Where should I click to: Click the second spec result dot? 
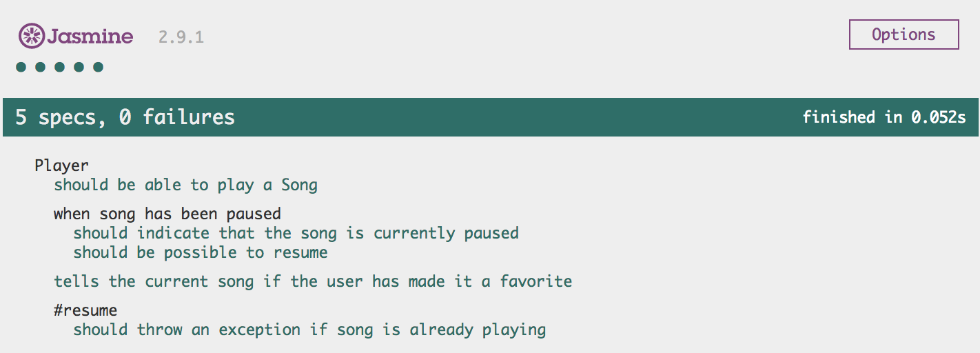pyautogui.click(x=41, y=67)
